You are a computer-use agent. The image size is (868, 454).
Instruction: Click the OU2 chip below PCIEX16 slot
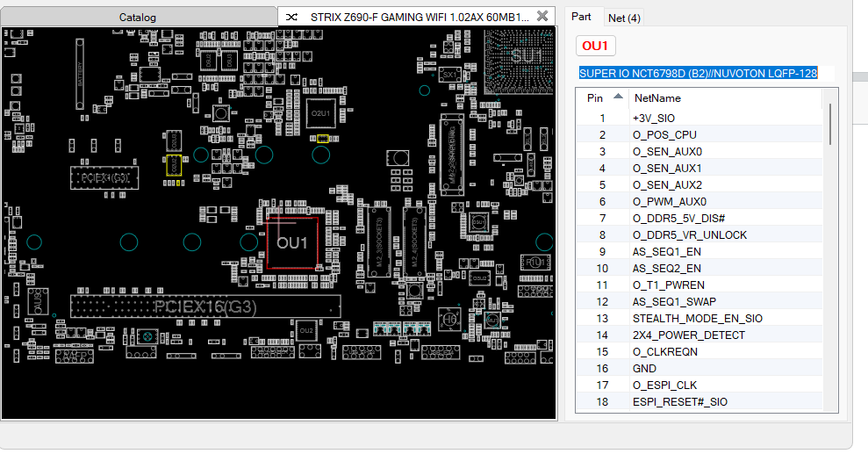coord(306,330)
